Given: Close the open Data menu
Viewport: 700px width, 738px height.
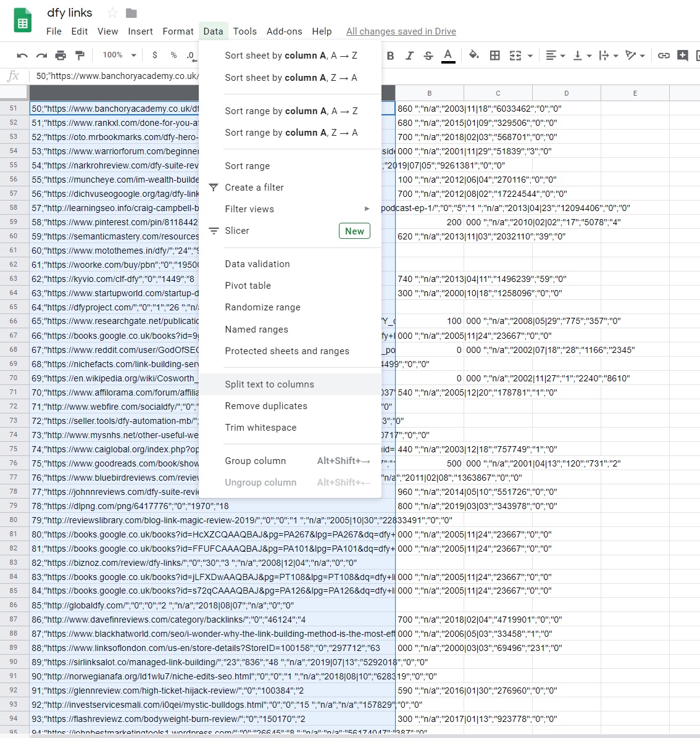Looking at the screenshot, I should 213,31.
